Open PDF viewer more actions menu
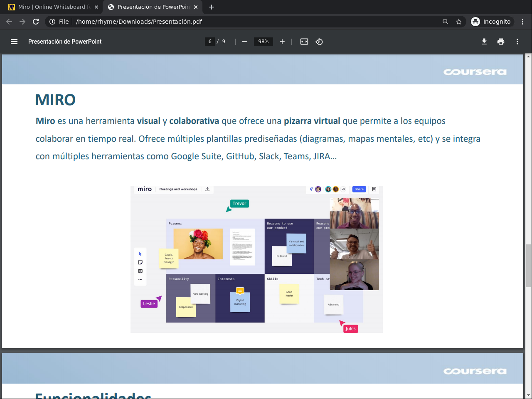Image resolution: width=532 pixels, height=399 pixels. (517, 42)
